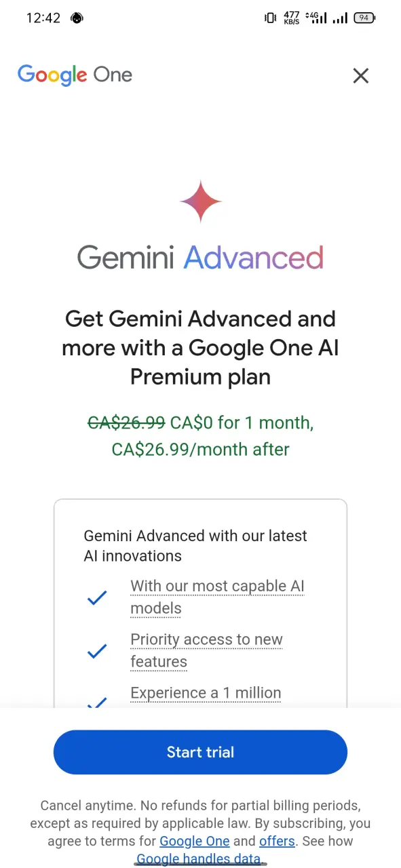Tap the partially hidden 1 million checkmark

coord(97,703)
